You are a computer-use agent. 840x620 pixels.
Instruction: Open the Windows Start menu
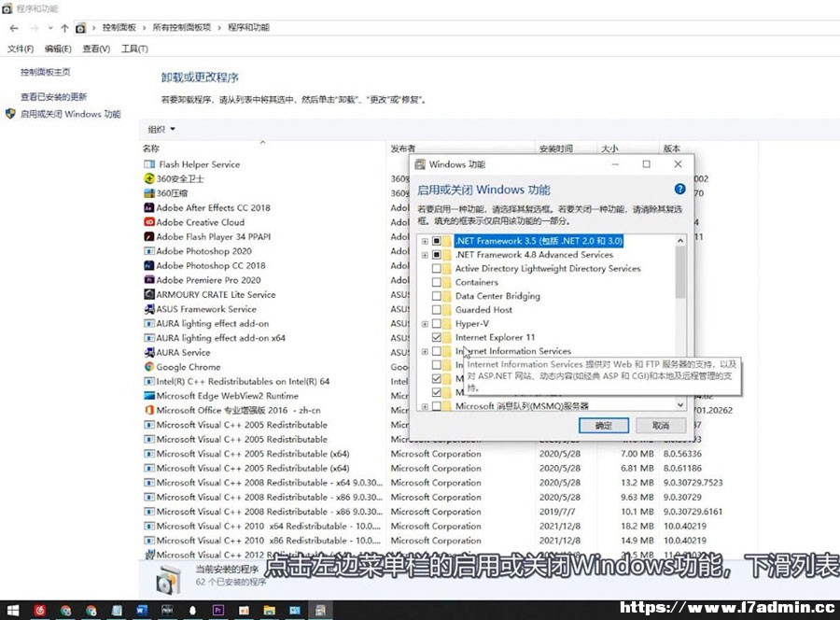coord(13,610)
